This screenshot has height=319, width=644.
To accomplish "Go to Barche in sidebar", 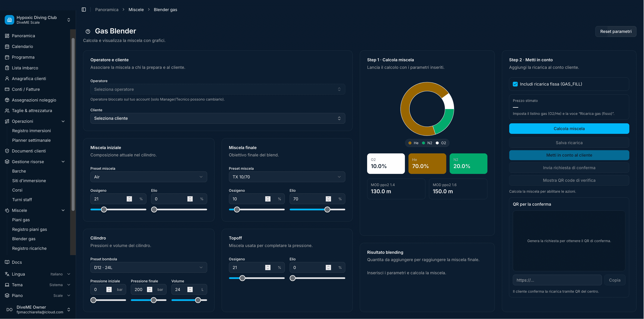I will [19, 171].
